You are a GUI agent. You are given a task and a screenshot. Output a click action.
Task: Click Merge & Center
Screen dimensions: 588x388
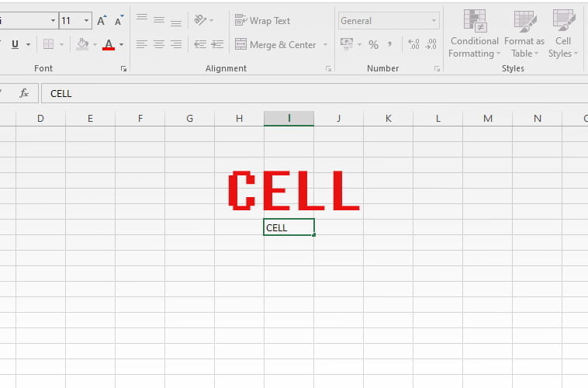[x=275, y=45]
